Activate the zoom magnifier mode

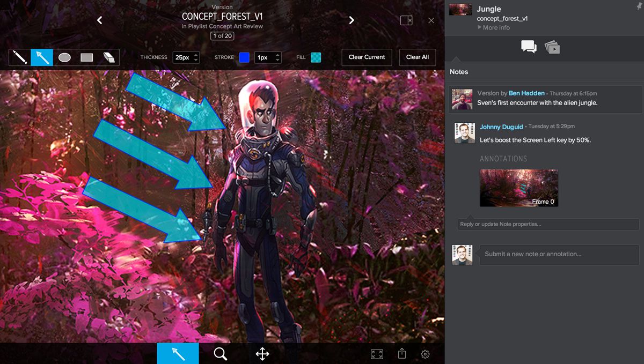[x=220, y=353]
